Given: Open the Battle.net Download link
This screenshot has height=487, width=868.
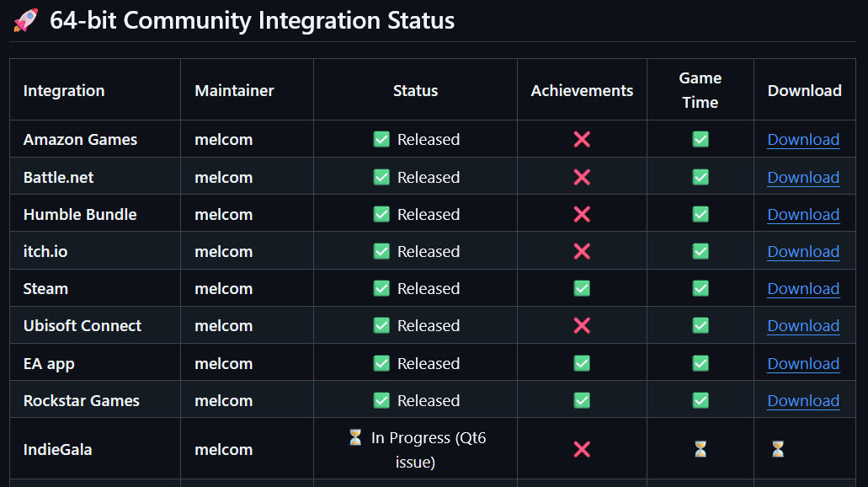Looking at the screenshot, I should pyautogui.click(x=803, y=177).
